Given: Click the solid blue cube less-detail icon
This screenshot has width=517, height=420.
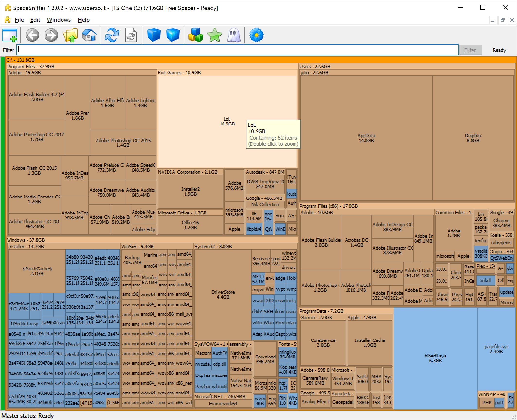Looking at the screenshot, I should (154, 35).
